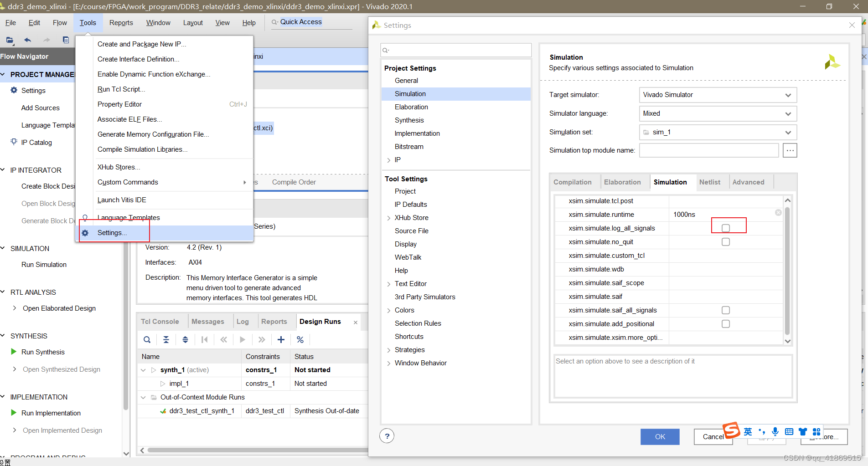The height and width of the screenshot is (466, 868).
Task: Choose Compile Simulation Libraries menu entry
Action: click(x=142, y=149)
